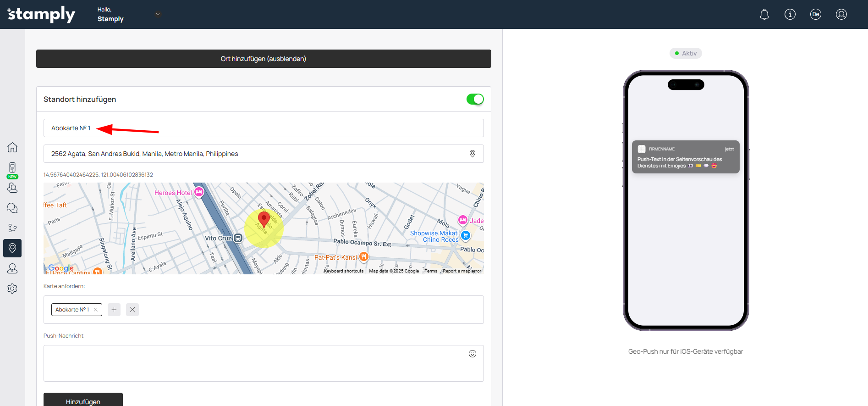Toggle the Standort hinzufügen switch off
868x406 pixels.
[x=475, y=99]
